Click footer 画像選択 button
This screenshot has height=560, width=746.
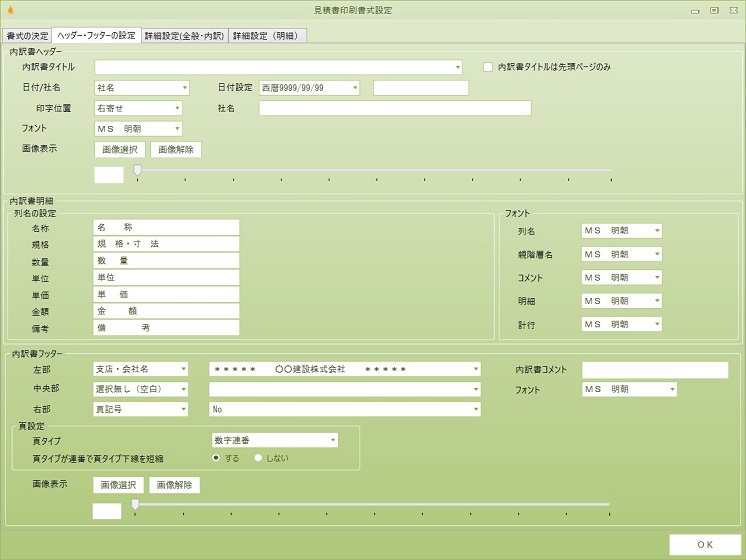118,485
